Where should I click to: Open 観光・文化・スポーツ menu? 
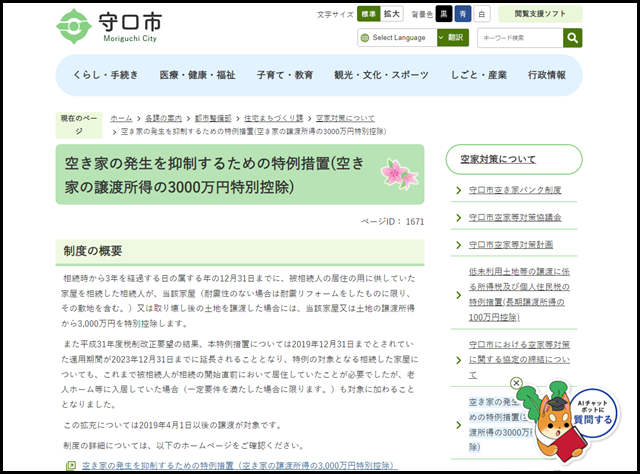click(381, 75)
